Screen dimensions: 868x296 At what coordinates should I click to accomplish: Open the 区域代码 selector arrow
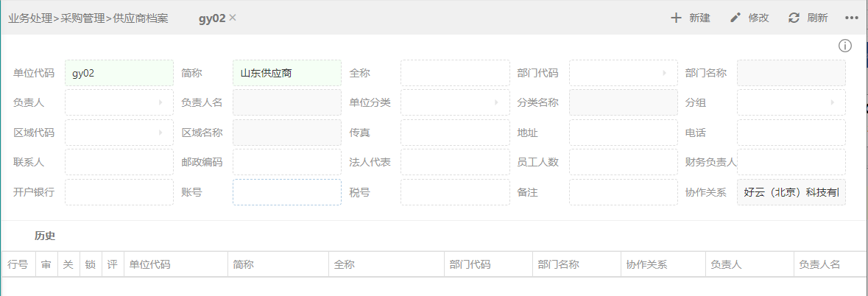click(x=160, y=133)
